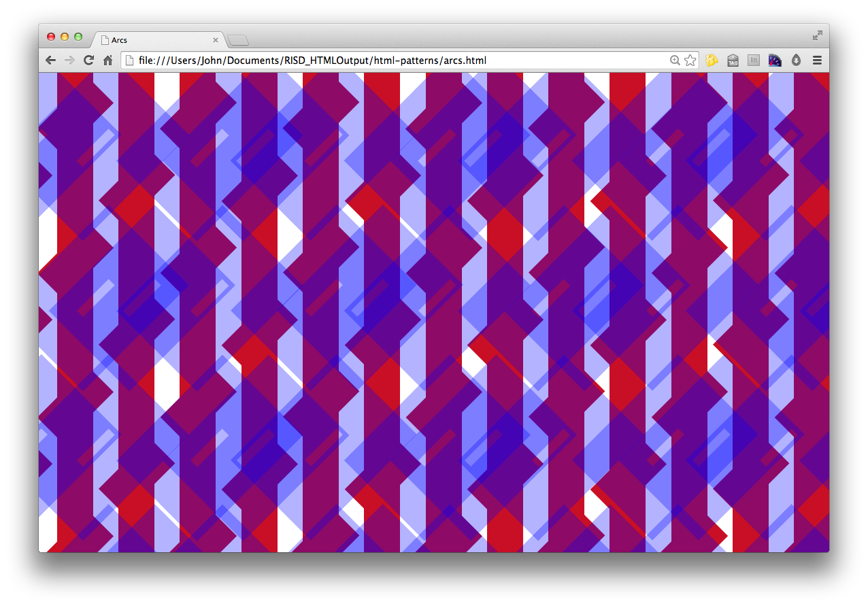Image resolution: width=868 pixels, height=606 pixels.
Task: Minimize the Chrome window with the yellow button
Action: pos(65,37)
